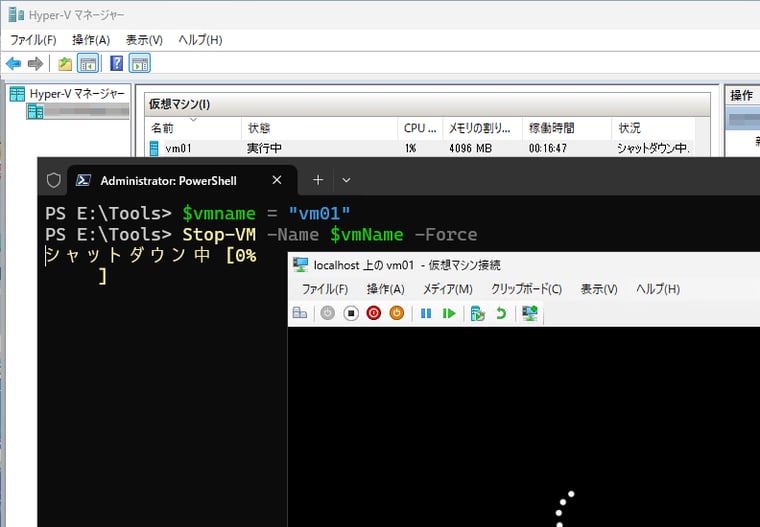The width and height of the screenshot is (760, 527).
Task: Click the orange Save state icon
Action: [x=396, y=313]
